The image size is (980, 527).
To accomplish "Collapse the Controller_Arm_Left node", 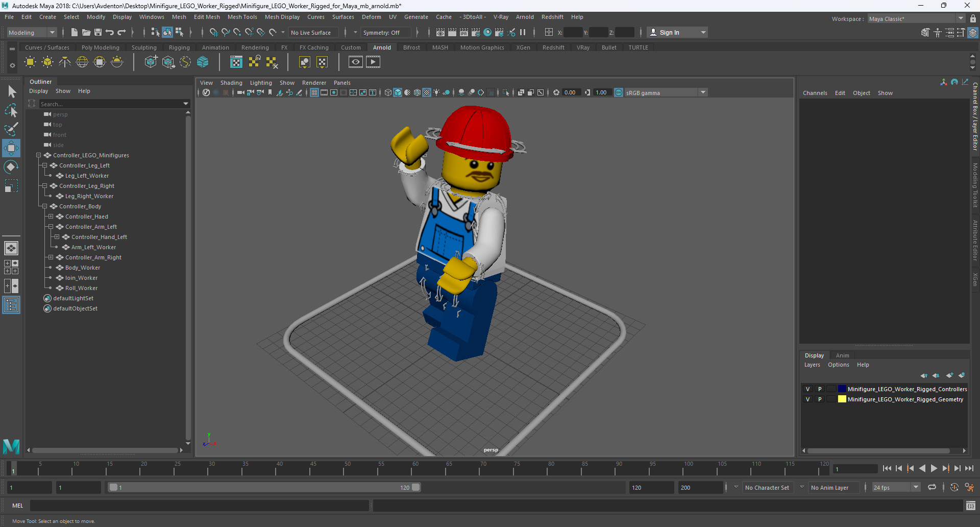I will tap(51, 227).
